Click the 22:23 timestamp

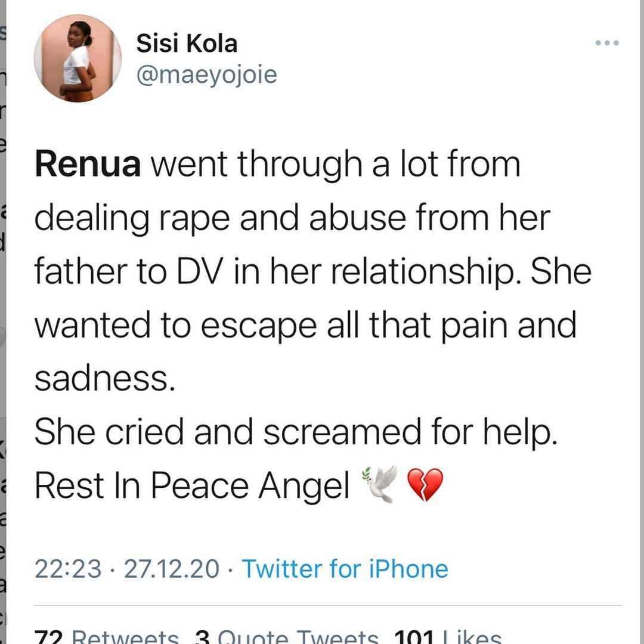click(68, 568)
